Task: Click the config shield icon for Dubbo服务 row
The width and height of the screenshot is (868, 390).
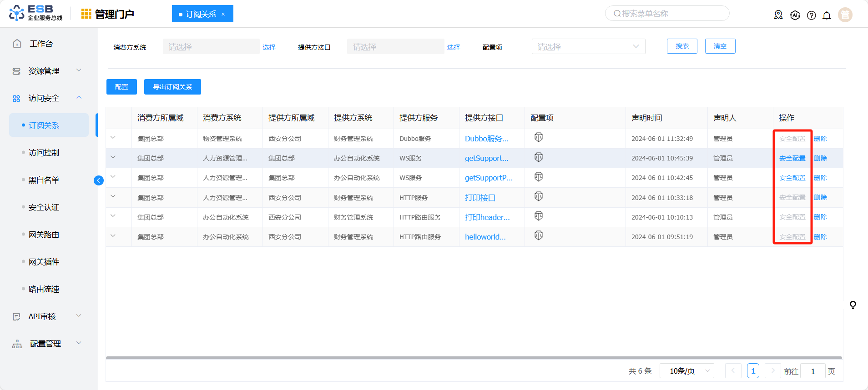Action: pyautogui.click(x=539, y=137)
